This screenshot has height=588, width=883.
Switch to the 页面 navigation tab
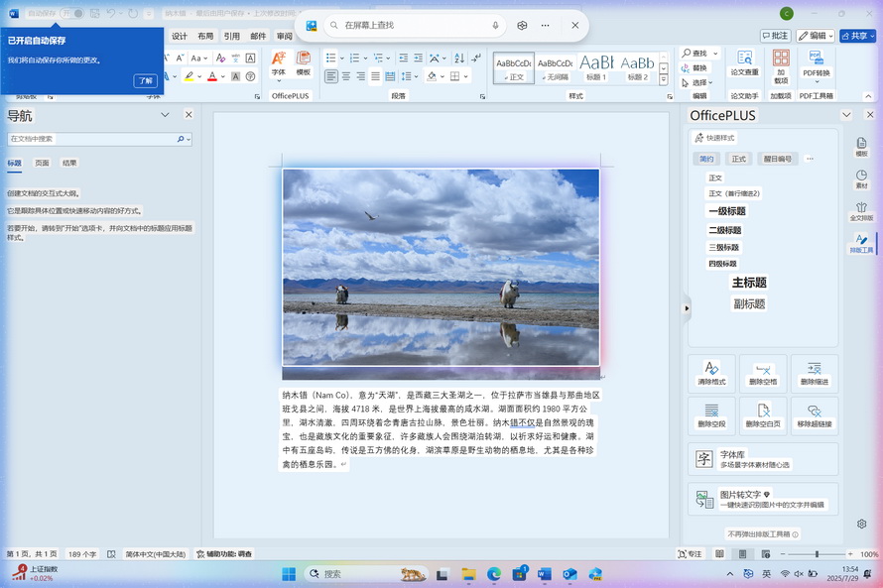coord(42,163)
